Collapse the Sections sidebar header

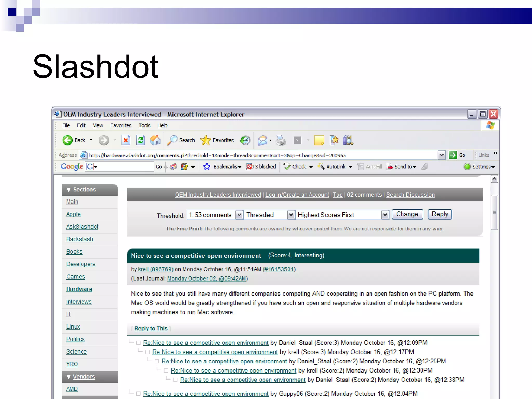[x=90, y=190]
